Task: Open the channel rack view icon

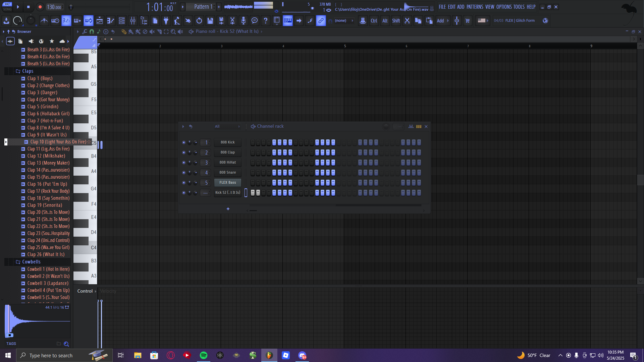Action: [122, 21]
